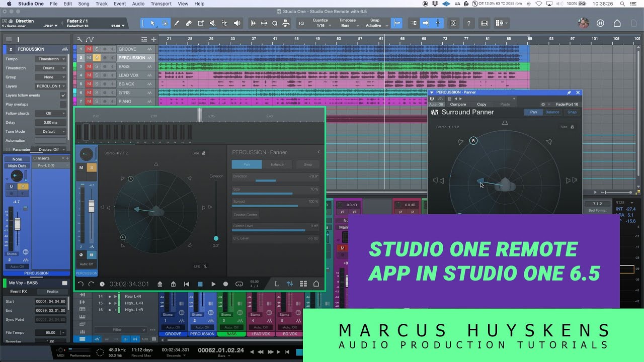Pin the Panner plugin window
This screenshot has width=644, height=362.
click(569, 93)
